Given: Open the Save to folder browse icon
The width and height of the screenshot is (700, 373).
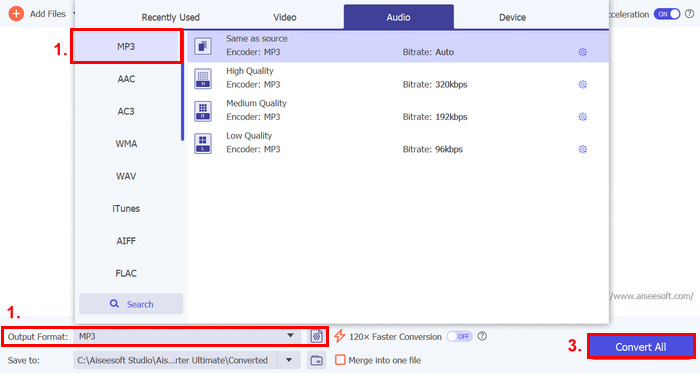Looking at the screenshot, I should click(317, 360).
